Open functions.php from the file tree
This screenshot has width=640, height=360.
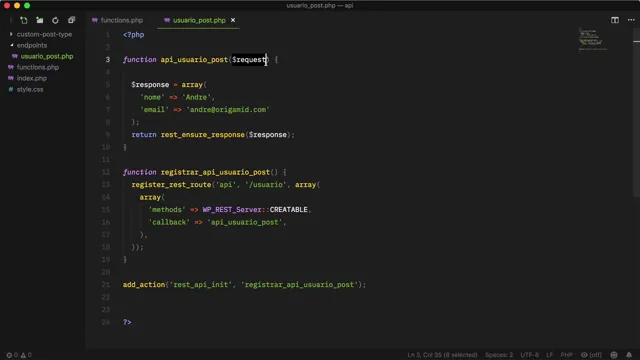point(38,67)
